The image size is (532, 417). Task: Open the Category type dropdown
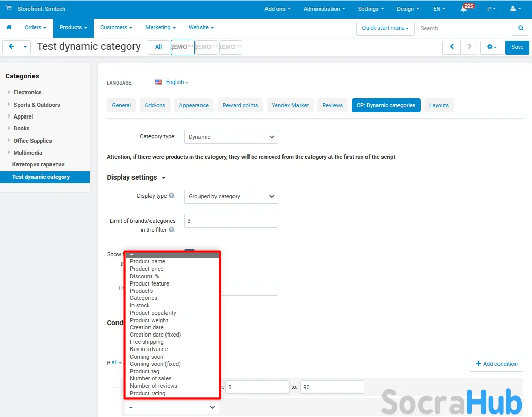click(x=231, y=137)
